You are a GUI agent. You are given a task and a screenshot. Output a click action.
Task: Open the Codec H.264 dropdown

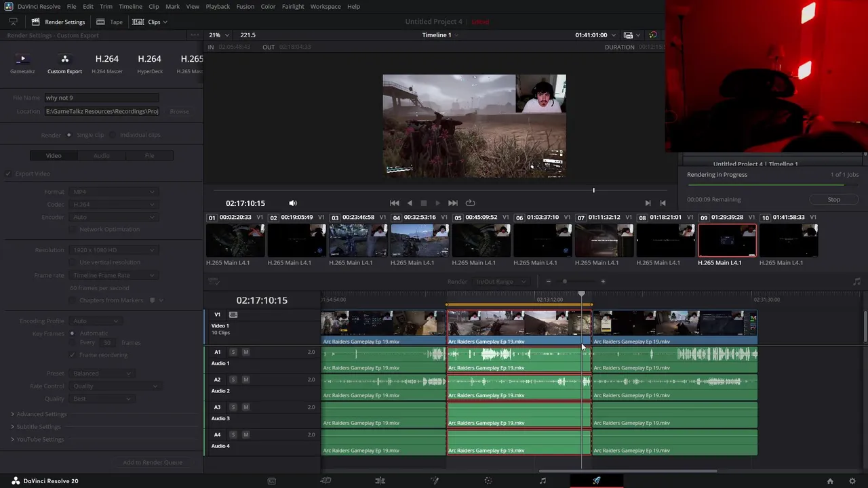pos(113,204)
